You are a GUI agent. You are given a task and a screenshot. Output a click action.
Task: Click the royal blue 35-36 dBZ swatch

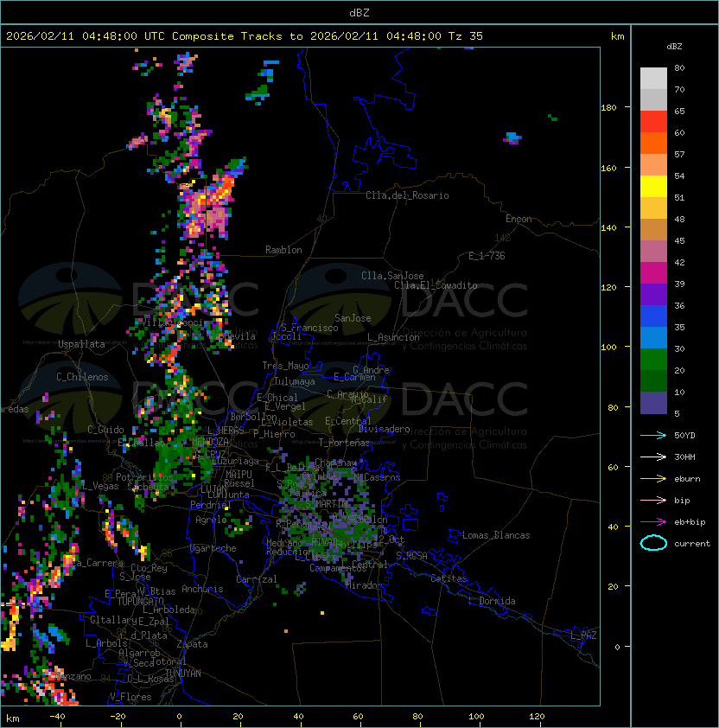(653, 316)
